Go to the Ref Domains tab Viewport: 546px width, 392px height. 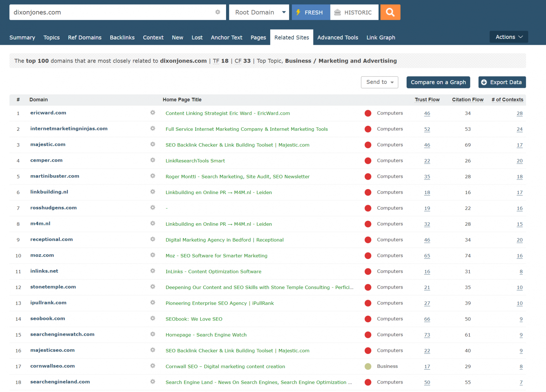coord(85,37)
